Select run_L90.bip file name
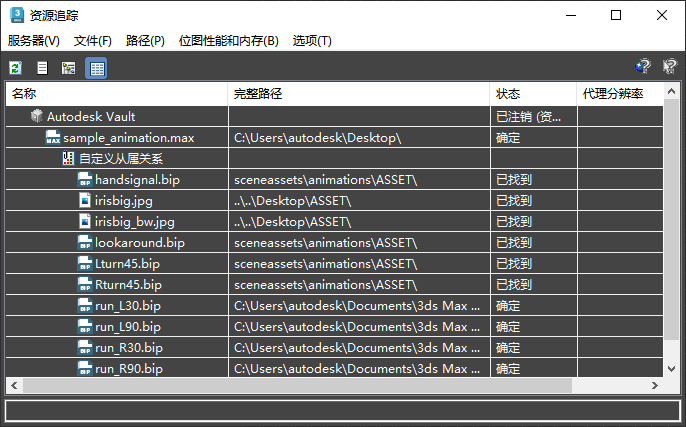The image size is (686, 427). (128, 327)
